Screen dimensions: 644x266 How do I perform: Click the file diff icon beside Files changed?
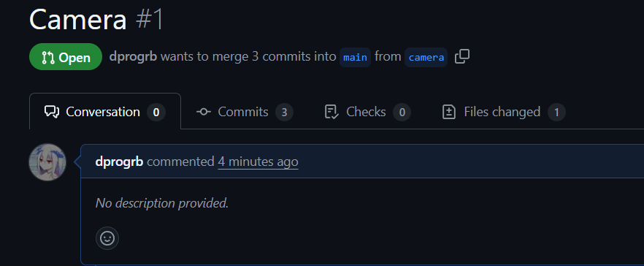(449, 112)
